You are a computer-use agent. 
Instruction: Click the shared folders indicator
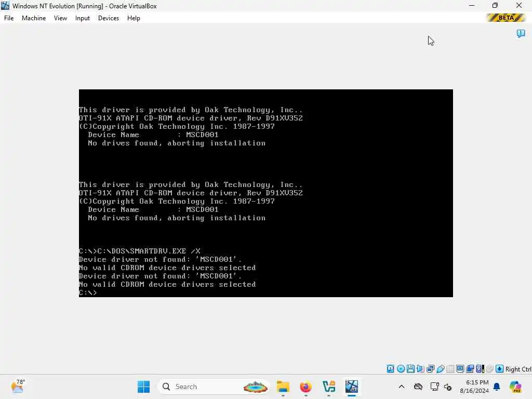click(450, 369)
